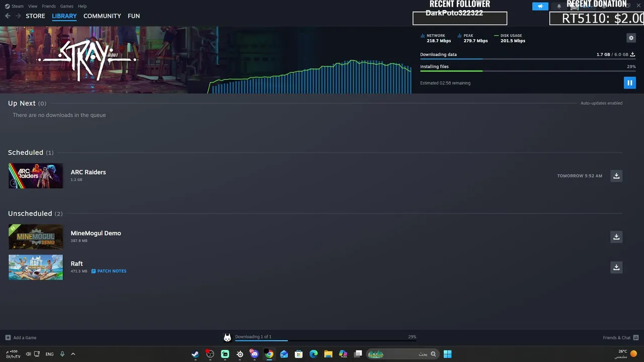Click the taskbar search box
Image resolution: width=644 pixels, height=362 pixels.
click(402, 354)
